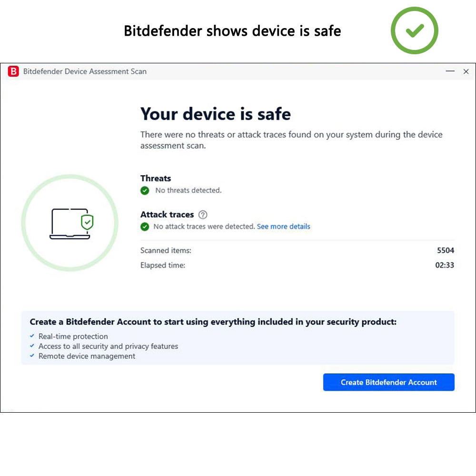This screenshot has width=476, height=476.
Task: Click the Elapsed time value 02:33
Action: pos(445,265)
